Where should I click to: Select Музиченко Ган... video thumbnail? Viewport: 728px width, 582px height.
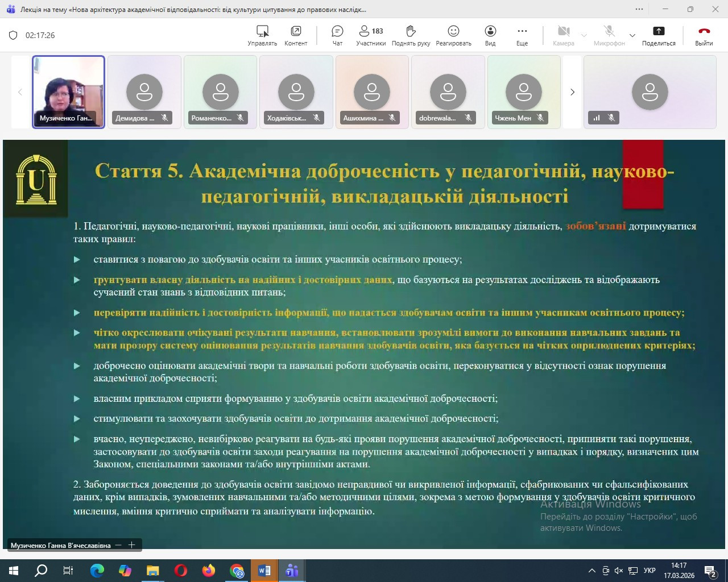[68, 92]
